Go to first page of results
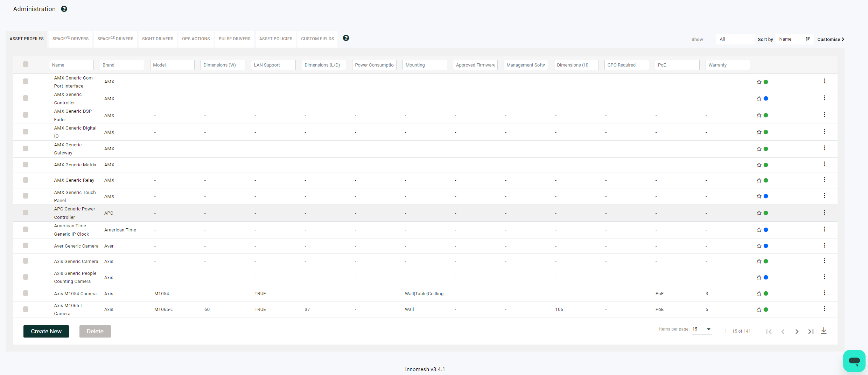This screenshot has width=868, height=375. tap(769, 332)
